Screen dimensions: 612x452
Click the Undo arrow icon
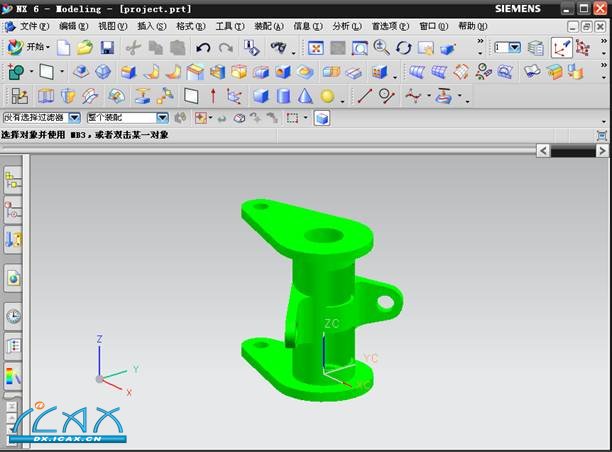[x=203, y=48]
